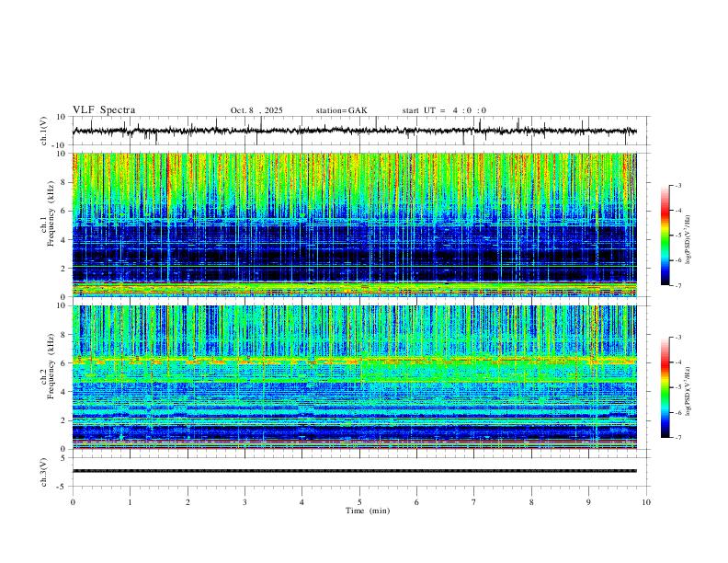Click the time axis tick label "6"
This screenshot has width=728, height=563.
coord(417,502)
